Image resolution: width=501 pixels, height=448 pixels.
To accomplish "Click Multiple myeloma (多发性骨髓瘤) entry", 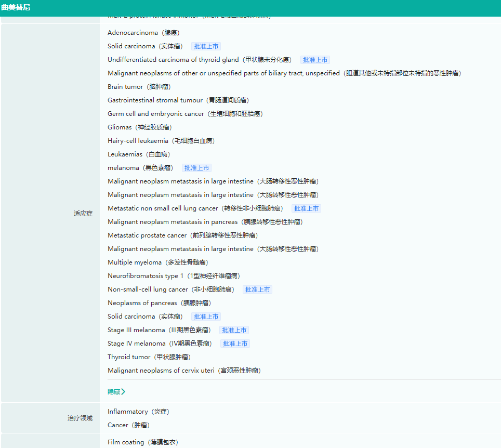I will 158,262.
